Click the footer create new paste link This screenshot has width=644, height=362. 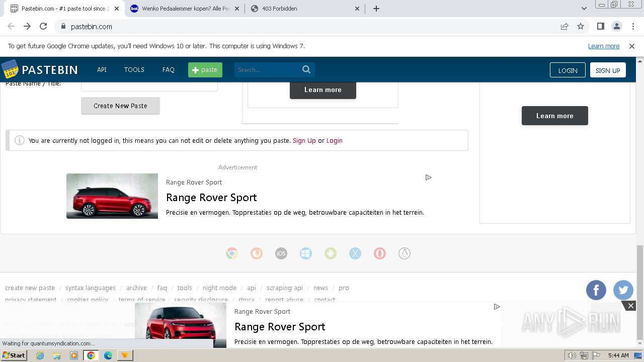click(30, 288)
